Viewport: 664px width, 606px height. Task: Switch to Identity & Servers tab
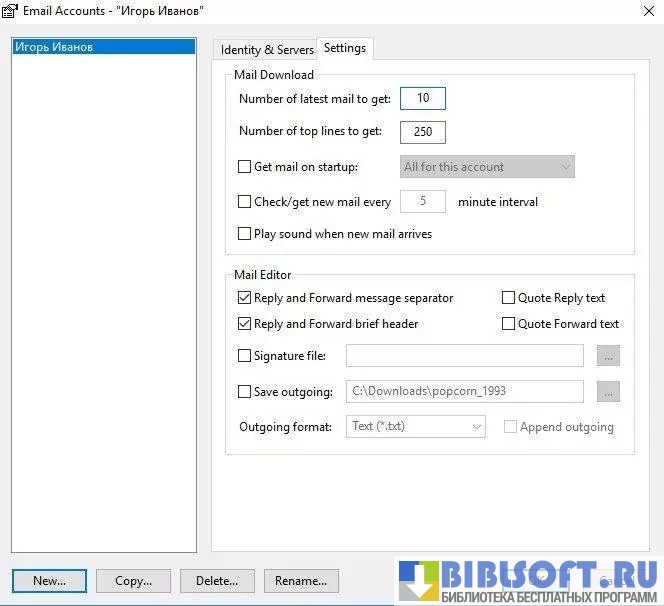tap(265, 49)
